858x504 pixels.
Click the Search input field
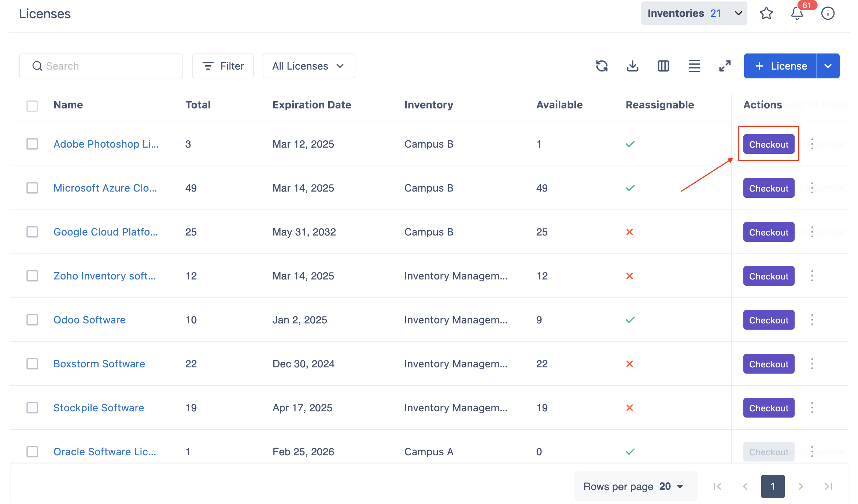pos(101,66)
